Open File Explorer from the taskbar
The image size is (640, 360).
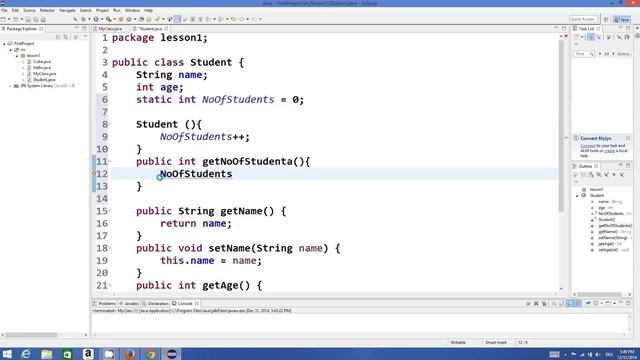point(47,354)
